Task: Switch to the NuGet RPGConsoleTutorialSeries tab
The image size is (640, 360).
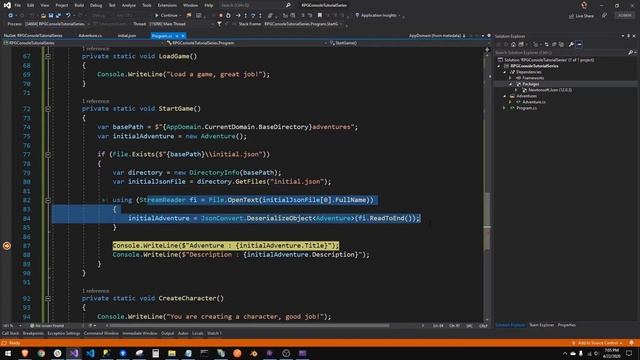Action: pyautogui.click(x=33, y=36)
